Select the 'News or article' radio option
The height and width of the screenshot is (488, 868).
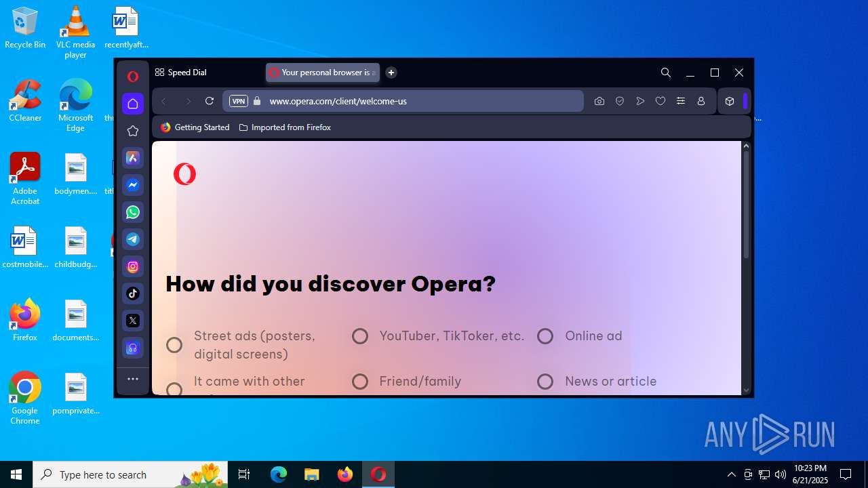tap(545, 382)
